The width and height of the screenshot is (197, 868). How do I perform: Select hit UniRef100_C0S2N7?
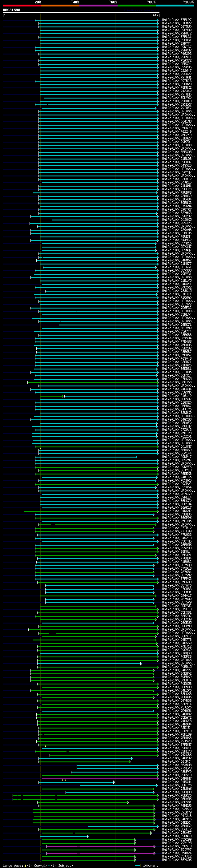pyautogui.click(x=176, y=460)
